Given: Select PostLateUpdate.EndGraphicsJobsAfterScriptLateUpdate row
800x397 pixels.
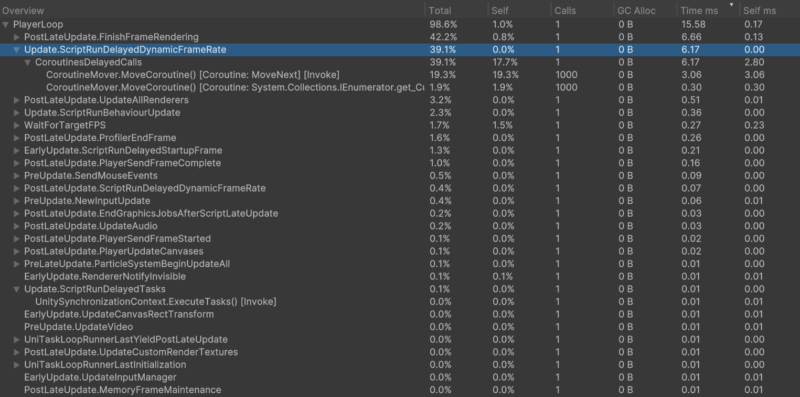Looking at the screenshot, I should click(400, 213).
